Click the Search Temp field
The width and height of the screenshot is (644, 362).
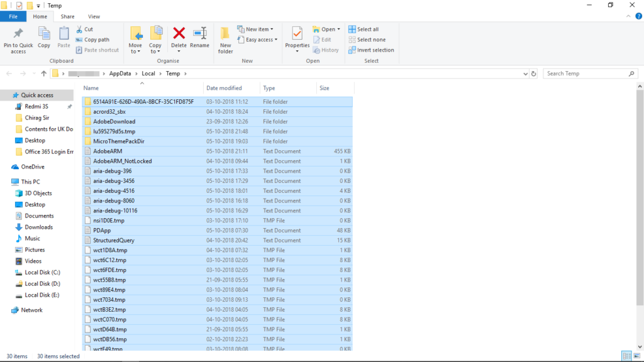pyautogui.click(x=591, y=74)
